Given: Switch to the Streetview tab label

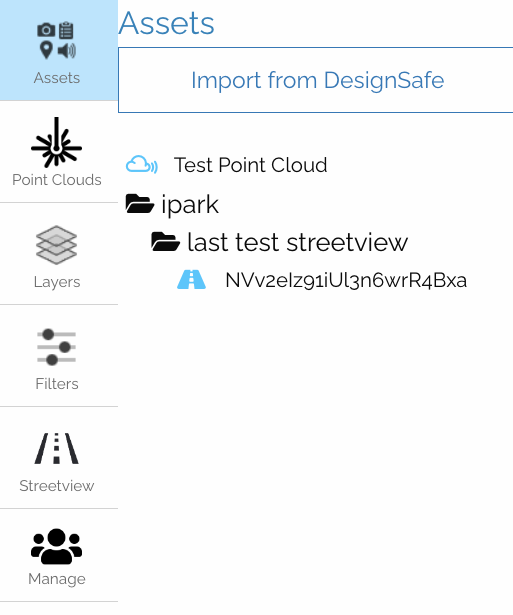Looking at the screenshot, I should click(57, 486).
